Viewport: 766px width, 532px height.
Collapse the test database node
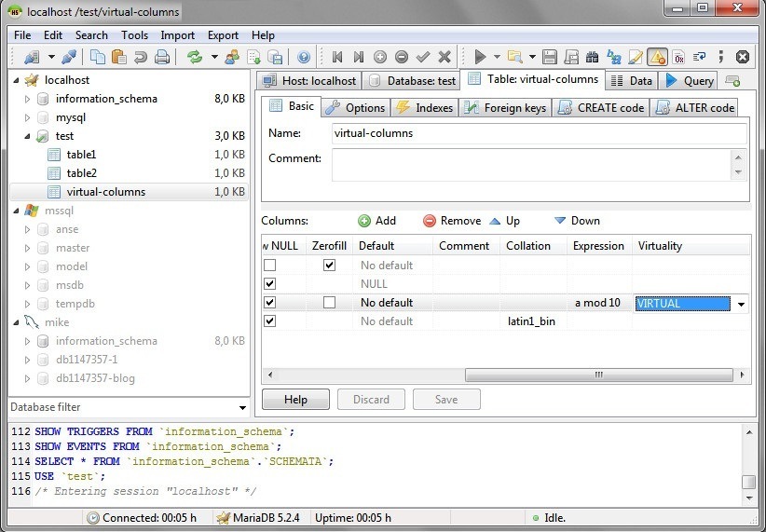[27, 136]
